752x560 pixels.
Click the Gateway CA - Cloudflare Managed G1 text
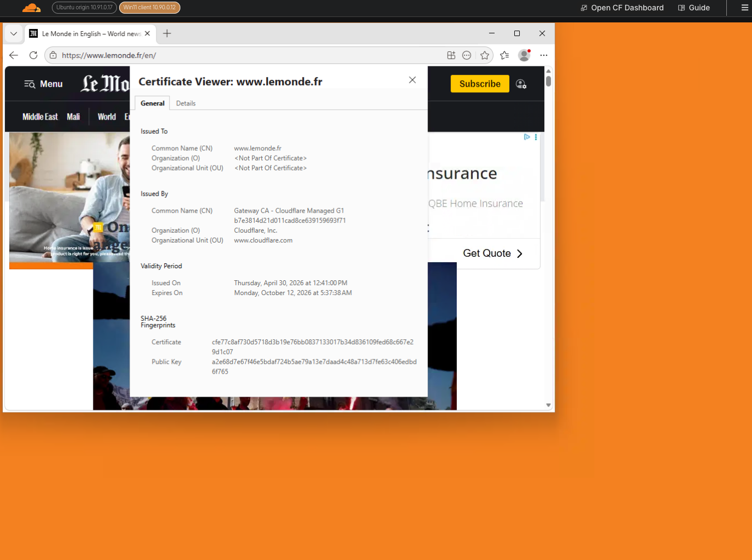point(289,211)
